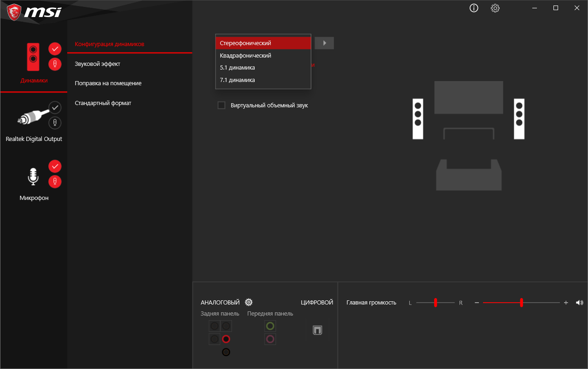This screenshot has width=588, height=369.
Task: Open the information icon in title bar
Action: tap(474, 8)
